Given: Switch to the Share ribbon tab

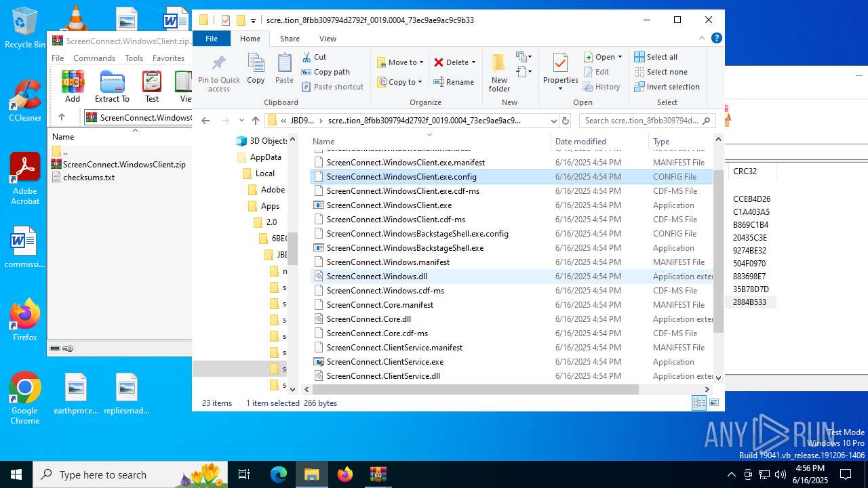Looking at the screenshot, I should [x=290, y=39].
